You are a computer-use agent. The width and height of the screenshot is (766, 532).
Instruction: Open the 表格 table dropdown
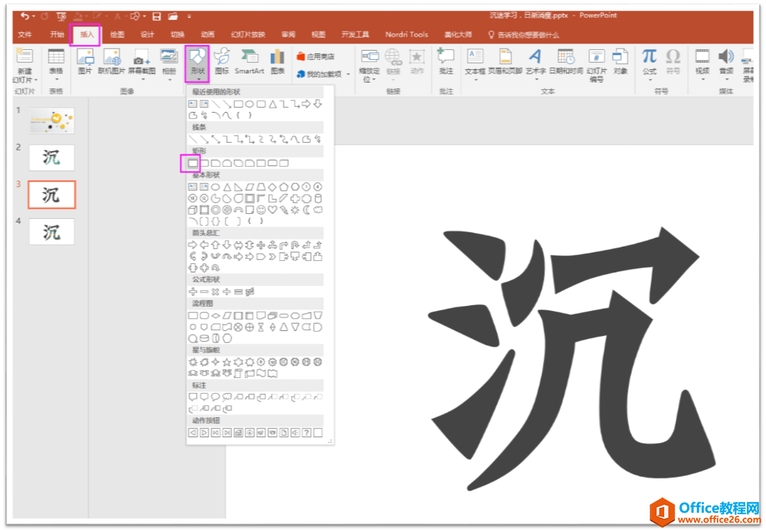[56, 63]
